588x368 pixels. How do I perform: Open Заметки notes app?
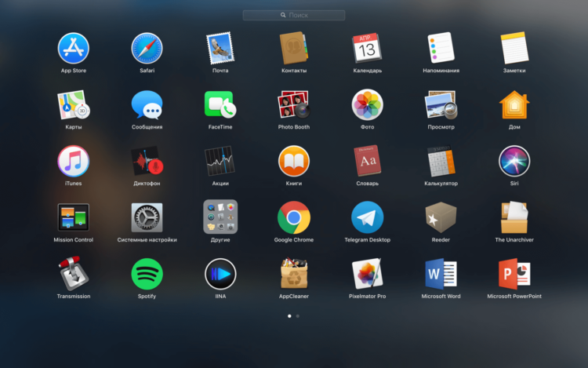(x=514, y=49)
